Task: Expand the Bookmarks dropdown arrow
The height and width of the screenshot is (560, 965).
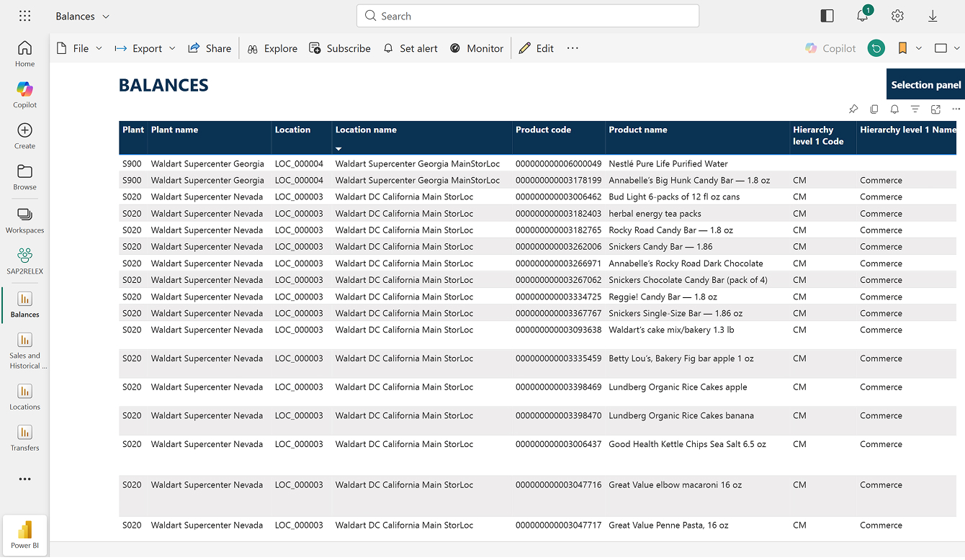Action: point(919,48)
